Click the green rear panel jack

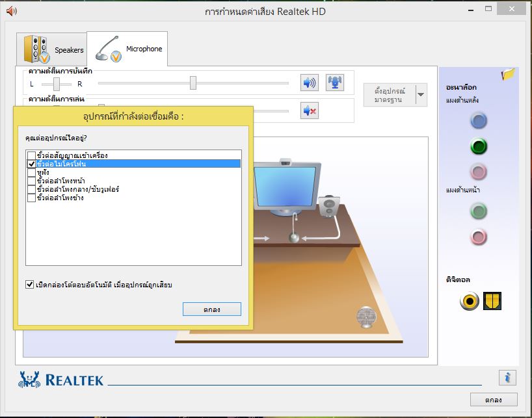tap(479, 146)
